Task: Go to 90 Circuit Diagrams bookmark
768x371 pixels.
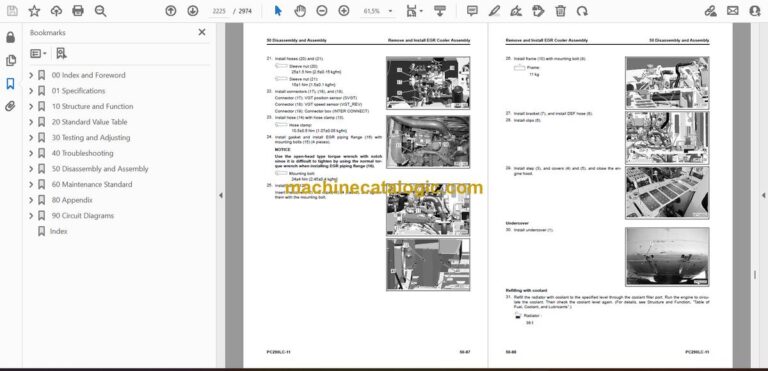Action: point(82,216)
